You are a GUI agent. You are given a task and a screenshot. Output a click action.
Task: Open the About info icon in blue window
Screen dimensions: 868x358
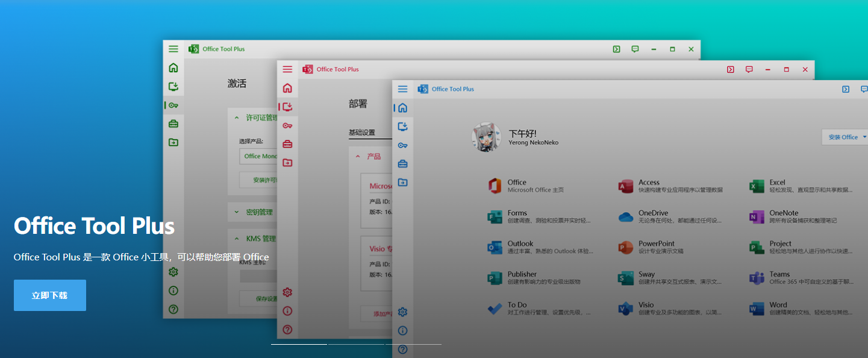coord(403,330)
